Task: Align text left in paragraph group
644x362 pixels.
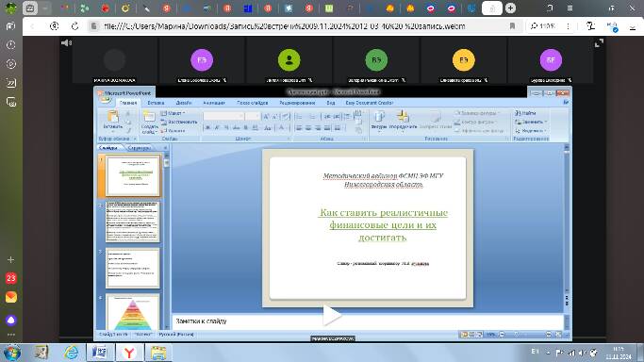Action: [x=299, y=128]
